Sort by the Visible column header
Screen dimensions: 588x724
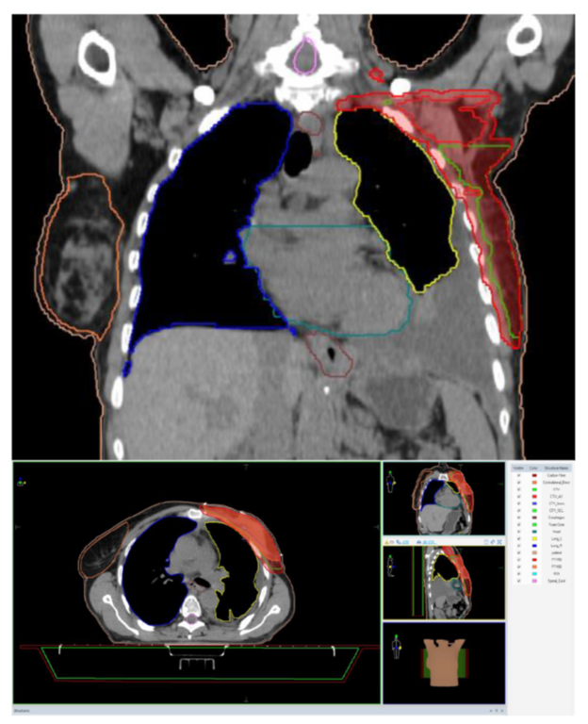(x=518, y=469)
